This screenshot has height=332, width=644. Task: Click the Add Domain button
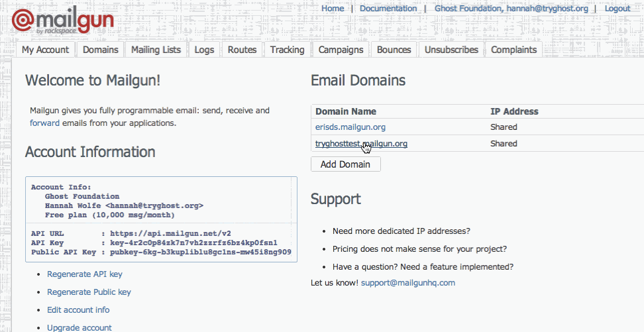345,164
